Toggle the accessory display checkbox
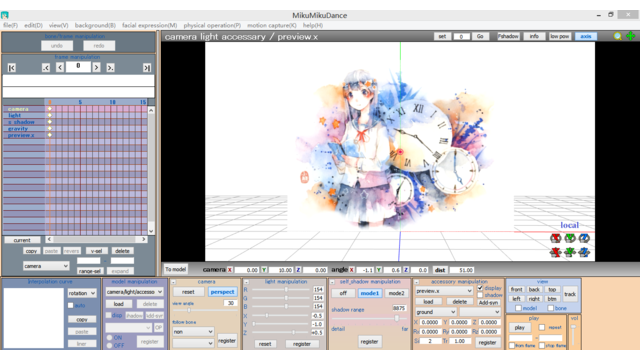The width and height of the screenshot is (640, 360). point(480,288)
